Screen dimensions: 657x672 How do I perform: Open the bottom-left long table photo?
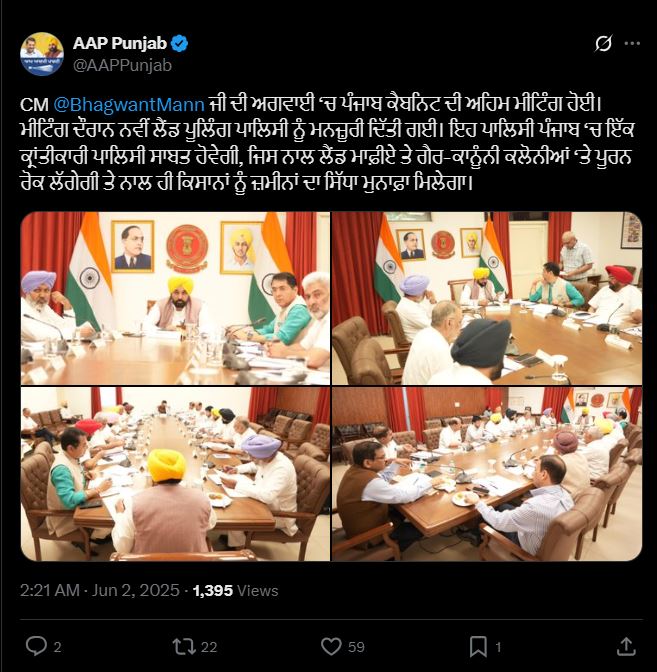175,474
